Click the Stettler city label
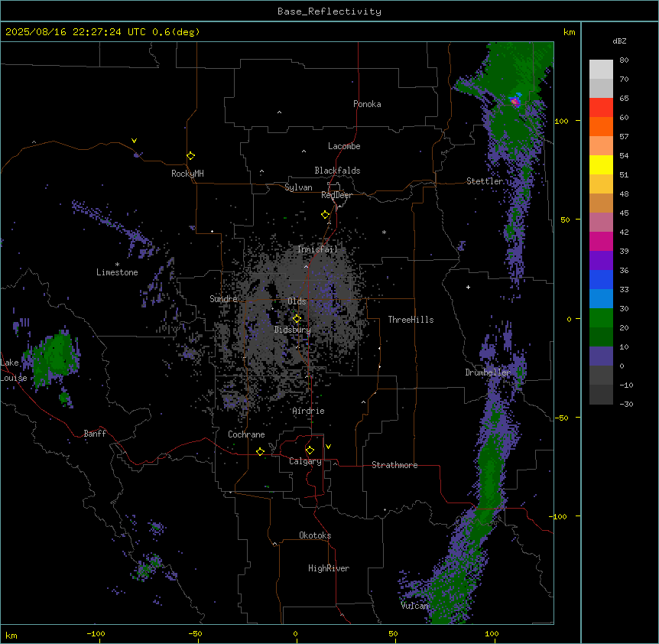Viewport: 659px width, 644px height. [485, 181]
